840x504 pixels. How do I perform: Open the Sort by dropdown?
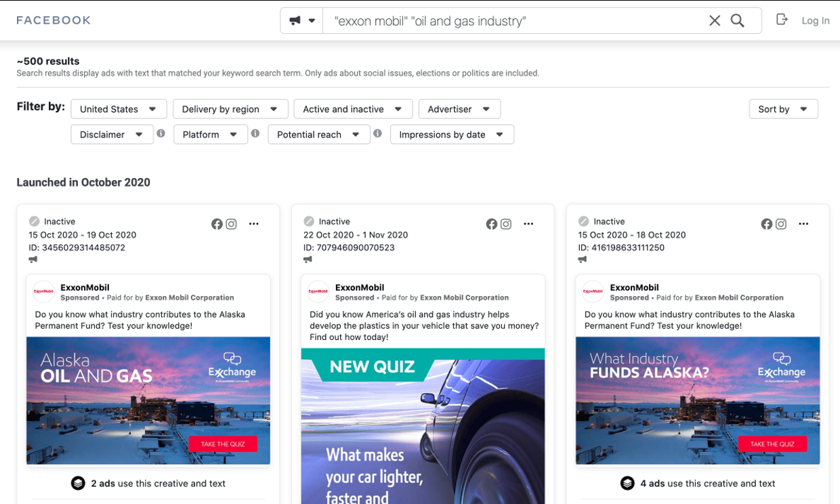coord(783,109)
